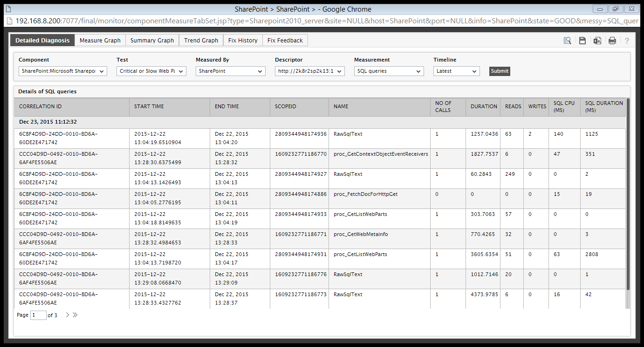Click the browser address bar URL

(x=326, y=21)
